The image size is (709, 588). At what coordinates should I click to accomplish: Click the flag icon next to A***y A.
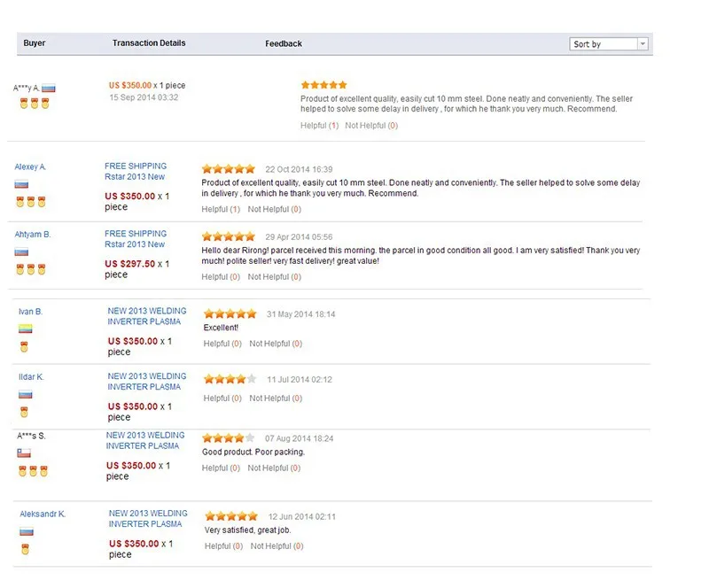(49, 89)
